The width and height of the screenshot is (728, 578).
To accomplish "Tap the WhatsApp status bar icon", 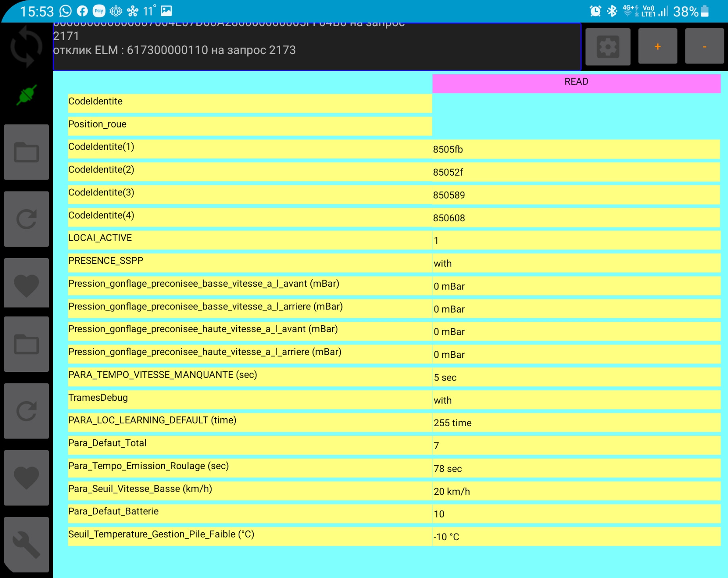I will click(65, 11).
